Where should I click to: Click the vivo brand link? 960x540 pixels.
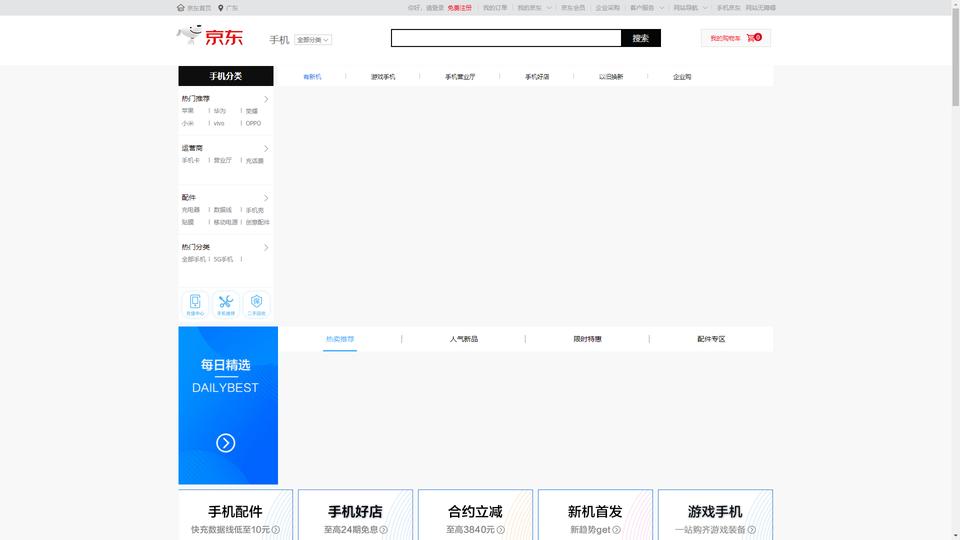tap(219, 124)
